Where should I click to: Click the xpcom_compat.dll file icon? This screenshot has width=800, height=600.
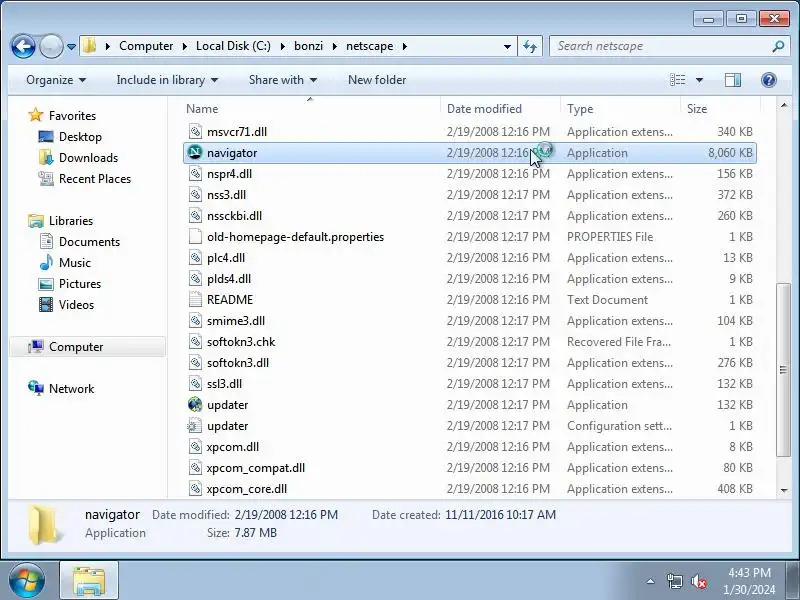point(195,467)
